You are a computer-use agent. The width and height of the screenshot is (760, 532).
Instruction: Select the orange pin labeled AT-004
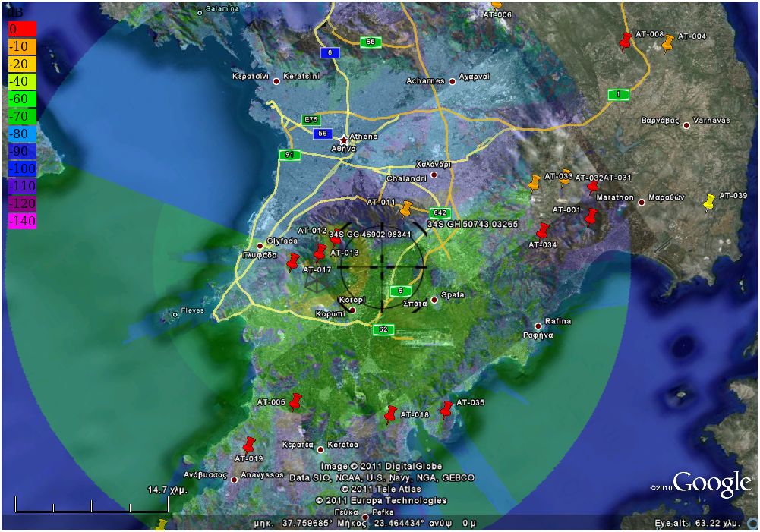pyautogui.click(x=667, y=42)
